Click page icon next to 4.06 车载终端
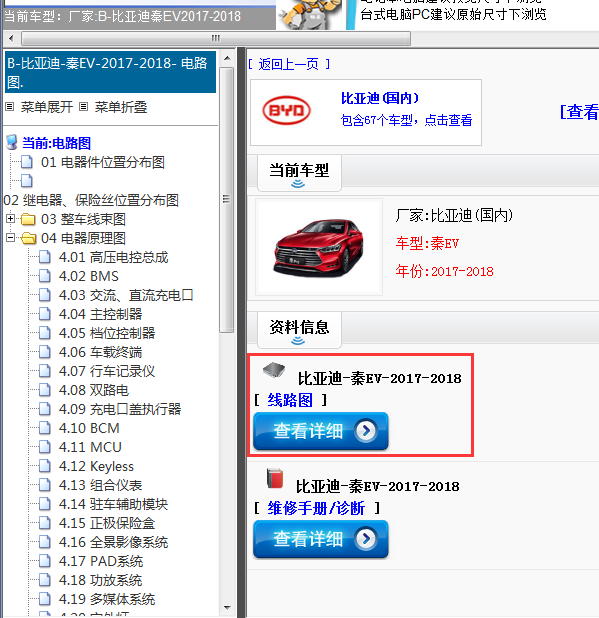 [45, 352]
